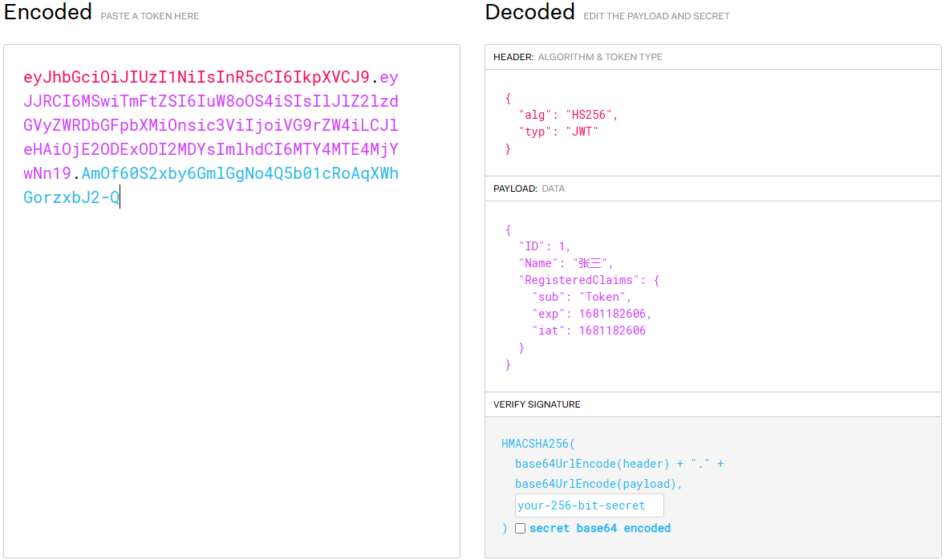Click the EDIT THE PAYLOAD AND SECRET label
Image resolution: width=945 pixels, height=560 pixels.
point(656,16)
